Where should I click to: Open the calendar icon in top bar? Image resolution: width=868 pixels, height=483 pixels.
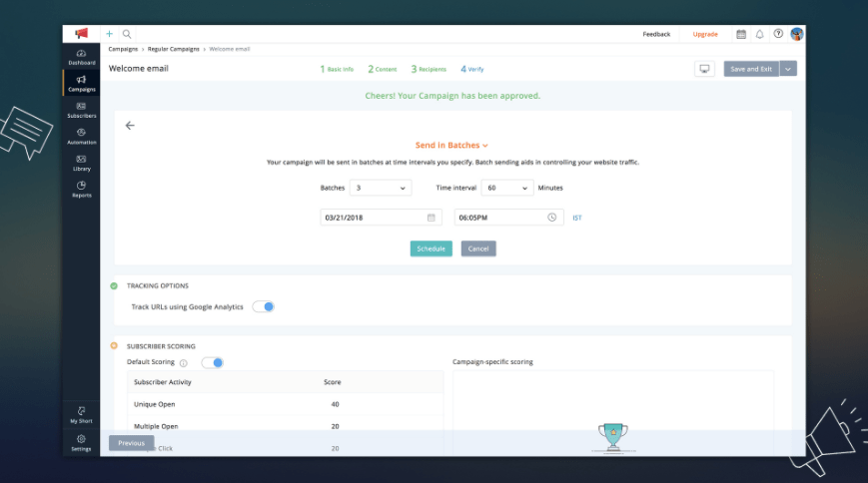pos(741,34)
